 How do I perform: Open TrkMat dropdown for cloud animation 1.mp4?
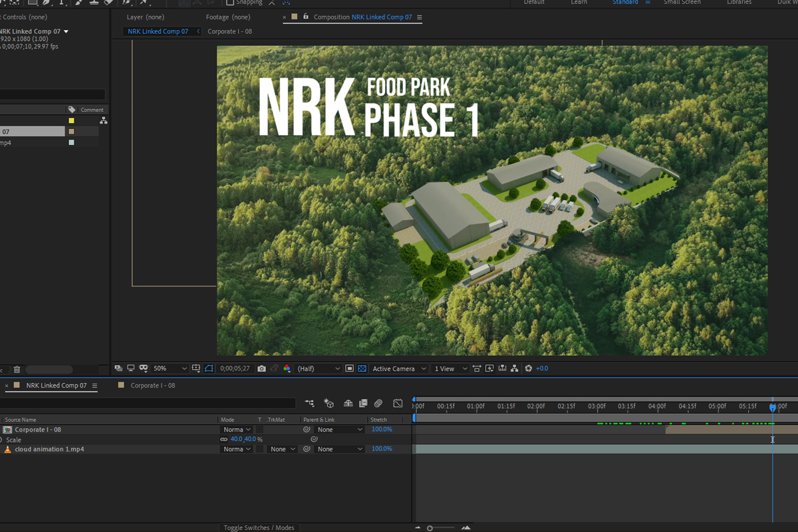pos(283,449)
